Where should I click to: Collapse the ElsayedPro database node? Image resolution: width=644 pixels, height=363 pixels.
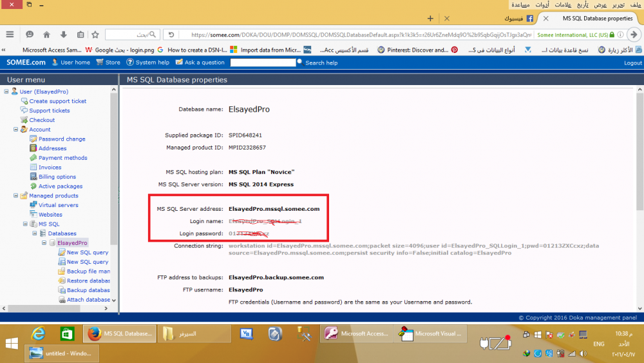click(x=44, y=243)
